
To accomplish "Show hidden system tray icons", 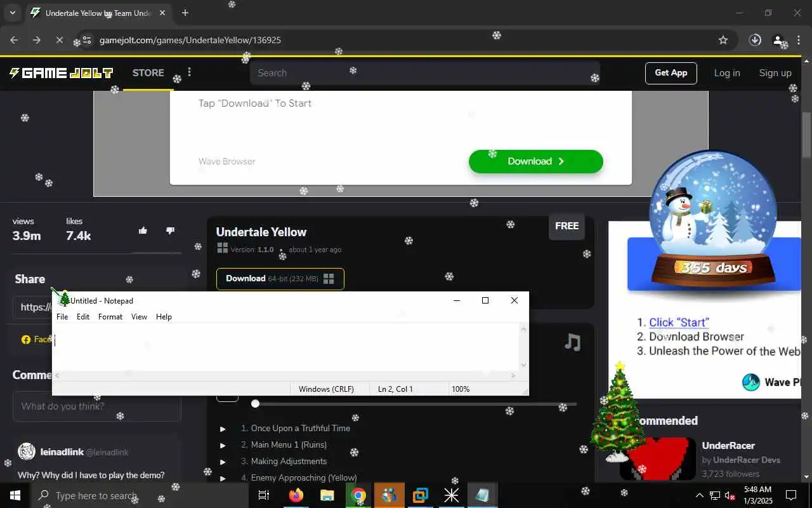I will pos(700,495).
